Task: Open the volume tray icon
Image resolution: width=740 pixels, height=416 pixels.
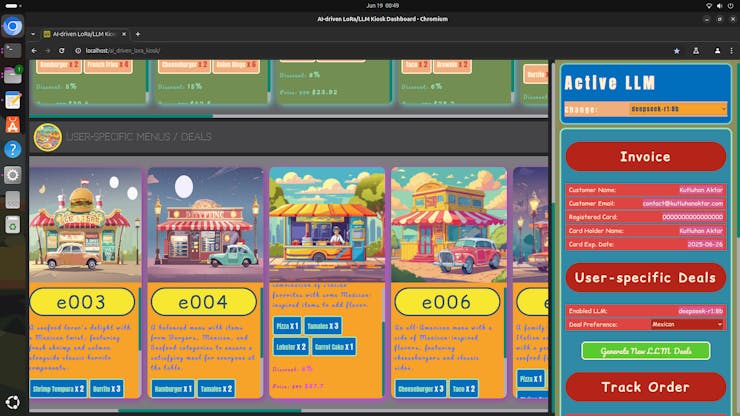Action: click(720, 6)
